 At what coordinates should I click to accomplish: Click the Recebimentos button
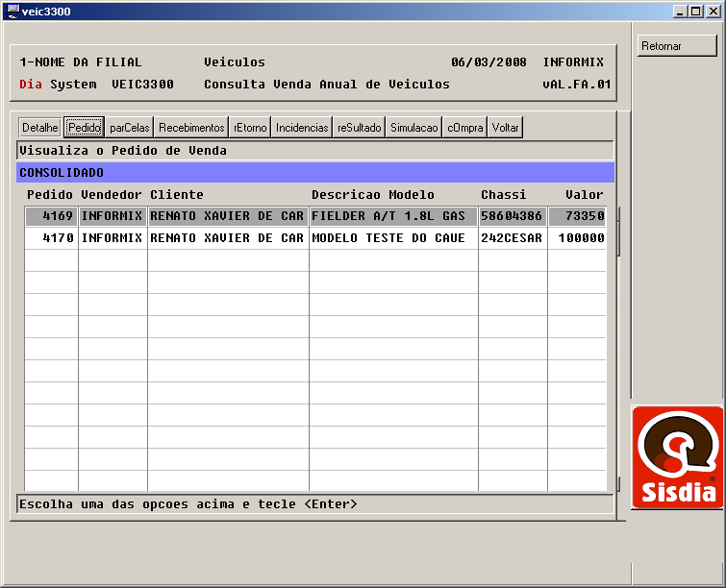point(191,128)
